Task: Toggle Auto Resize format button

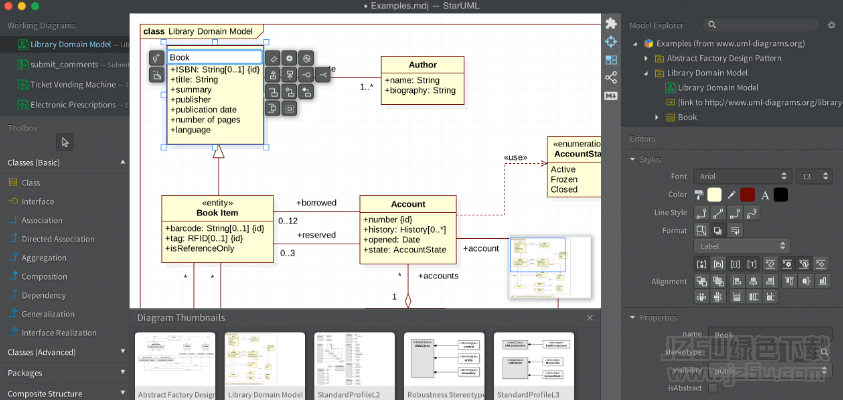Action: [x=701, y=231]
